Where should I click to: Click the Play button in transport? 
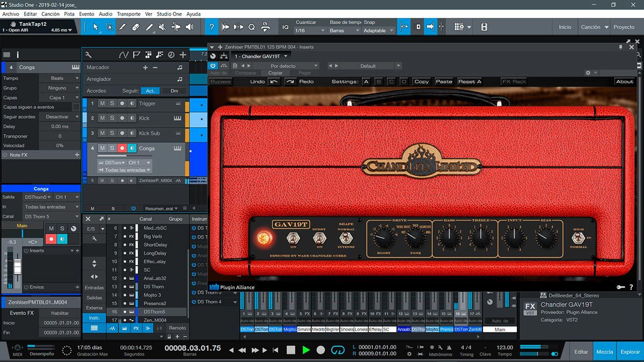[306, 350]
